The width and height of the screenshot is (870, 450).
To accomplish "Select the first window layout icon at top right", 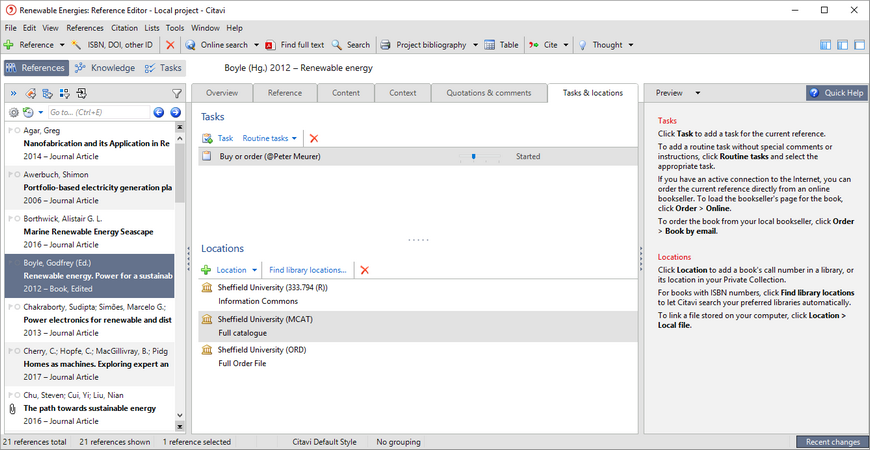I will [826, 45].
